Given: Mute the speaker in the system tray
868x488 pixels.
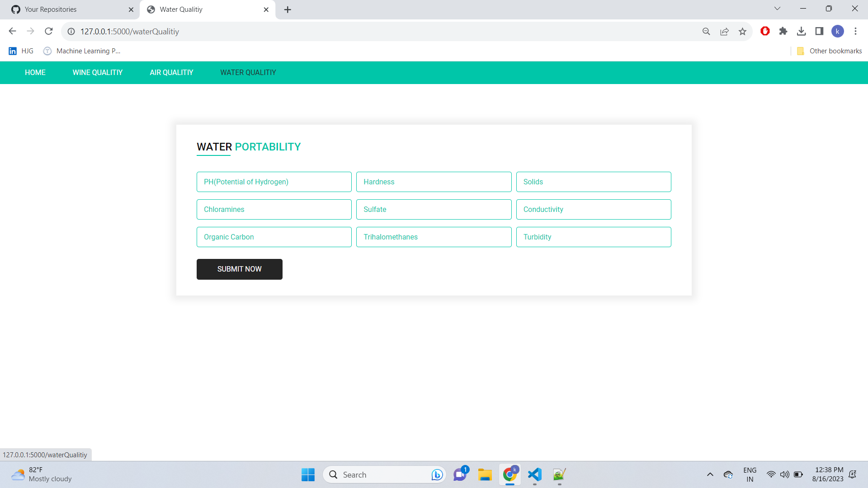Looking at the screenshot, I should (x=784, y=474).
